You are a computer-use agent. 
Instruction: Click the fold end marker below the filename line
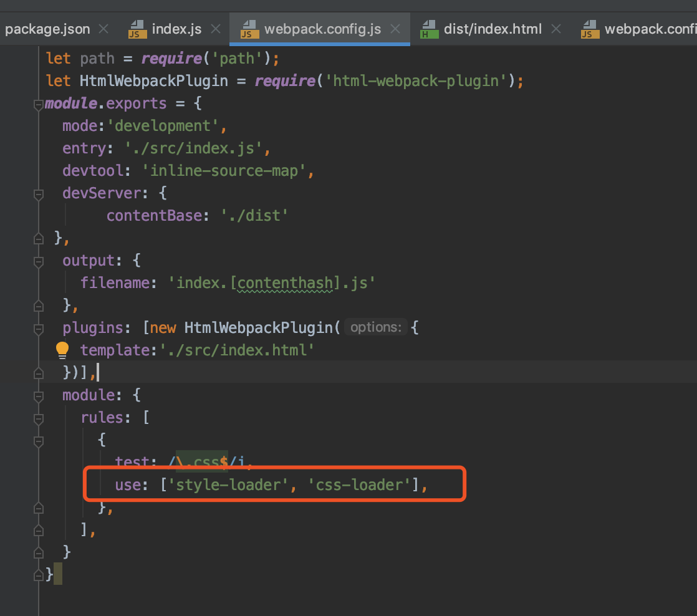click(x=39, y=306)
